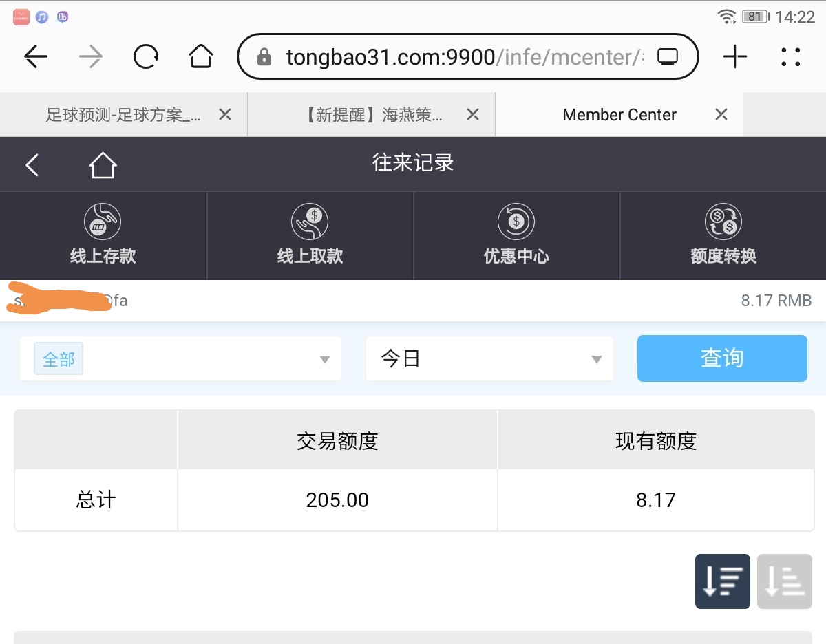
Task: Close the Member Center tab
Action: pos(721,115)
